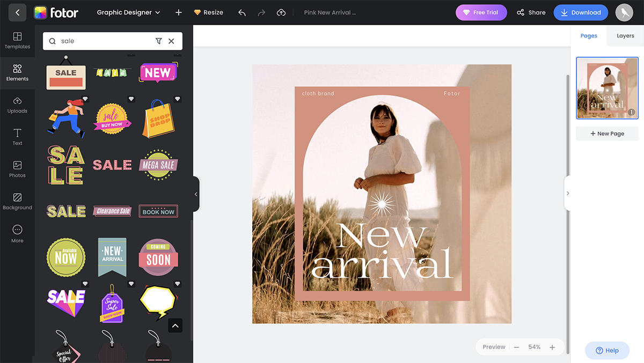Click the cloud save icon
This screenshot has width=644, height=363.
pos(281,12)
